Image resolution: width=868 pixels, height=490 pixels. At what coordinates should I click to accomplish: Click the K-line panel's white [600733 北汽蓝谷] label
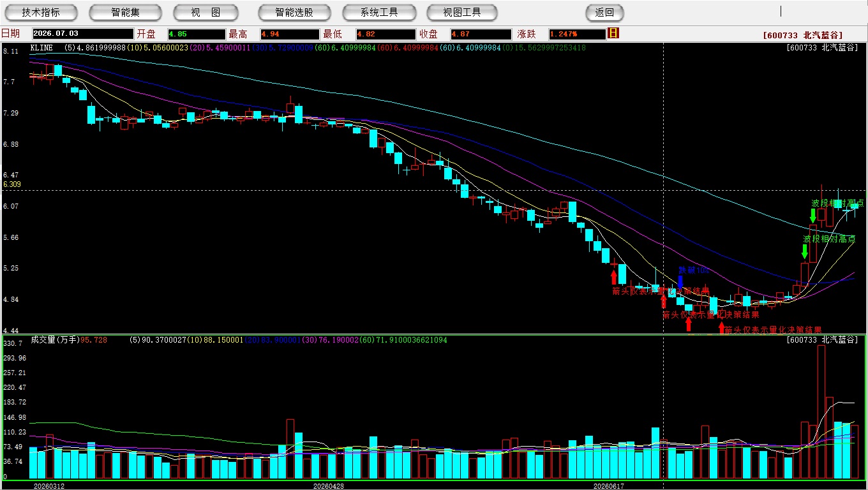822,48
